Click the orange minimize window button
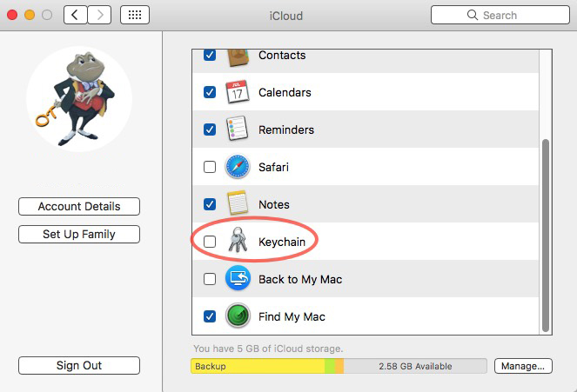The height and width of the screenshot is (392, 577). pos(30,15)
